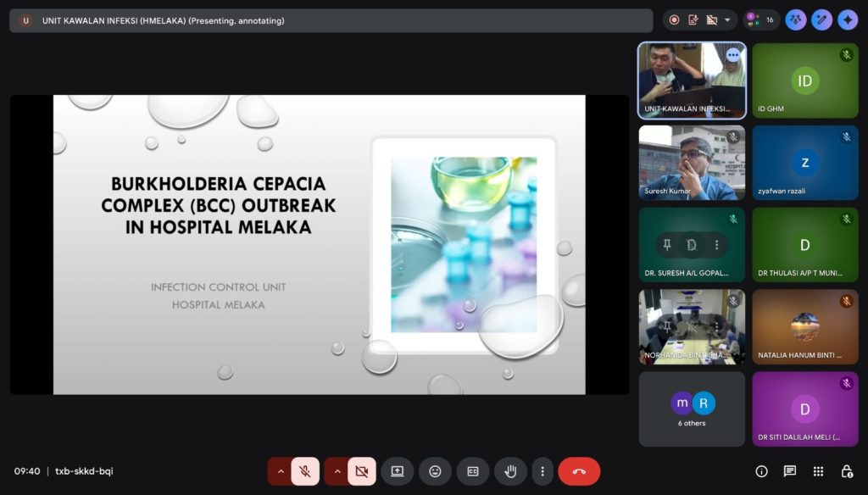Open the Activities grid icon
The width and height of the screenshot is (868, 495).
point(818,471)
